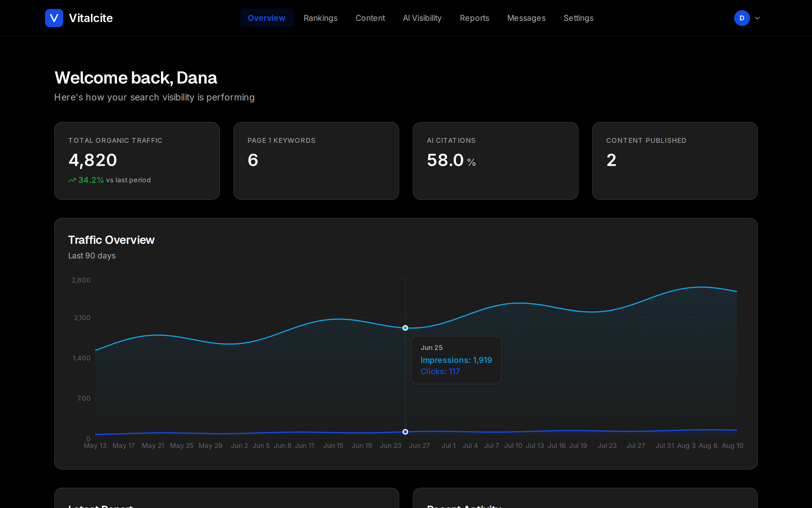This screenshot has height=508, width=812.
Task: Click the Jul 23 axis label
Action: (607, 446)
